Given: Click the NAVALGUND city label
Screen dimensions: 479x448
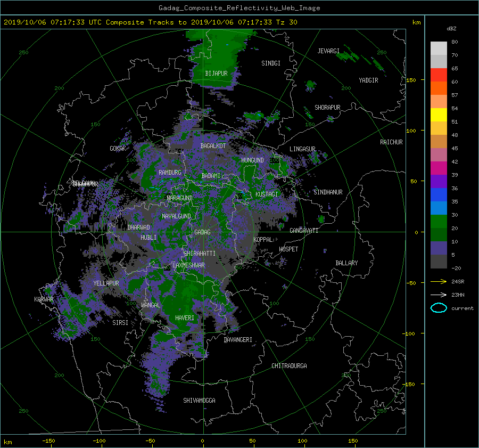Looking at the screenshot, I should coord(176,216).
